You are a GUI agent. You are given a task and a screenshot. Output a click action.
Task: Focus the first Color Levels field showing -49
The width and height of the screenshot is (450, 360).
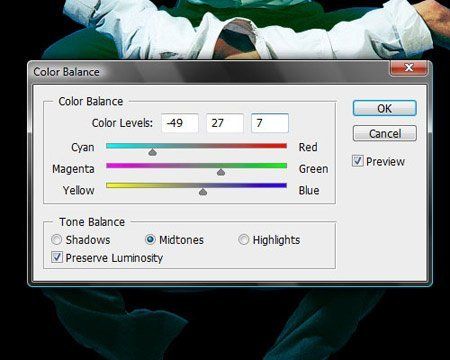tap(180, 123)
